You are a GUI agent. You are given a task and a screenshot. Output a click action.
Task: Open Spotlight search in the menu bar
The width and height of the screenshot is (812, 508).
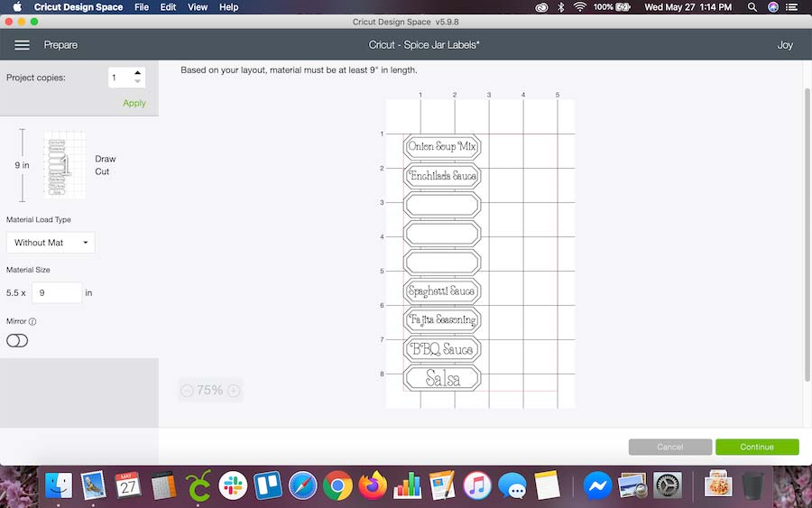pos(752,6)
